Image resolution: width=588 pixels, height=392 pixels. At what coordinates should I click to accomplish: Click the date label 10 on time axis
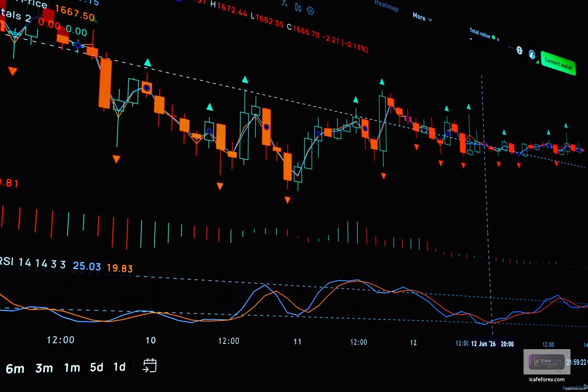pyautogui.click(x=151, y=340)
